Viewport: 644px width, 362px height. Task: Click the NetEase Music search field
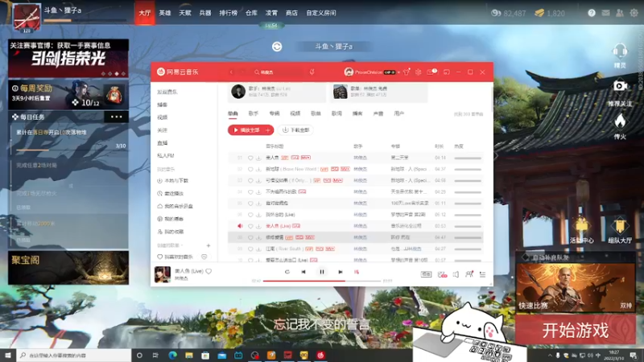click(x=279, y=72)
